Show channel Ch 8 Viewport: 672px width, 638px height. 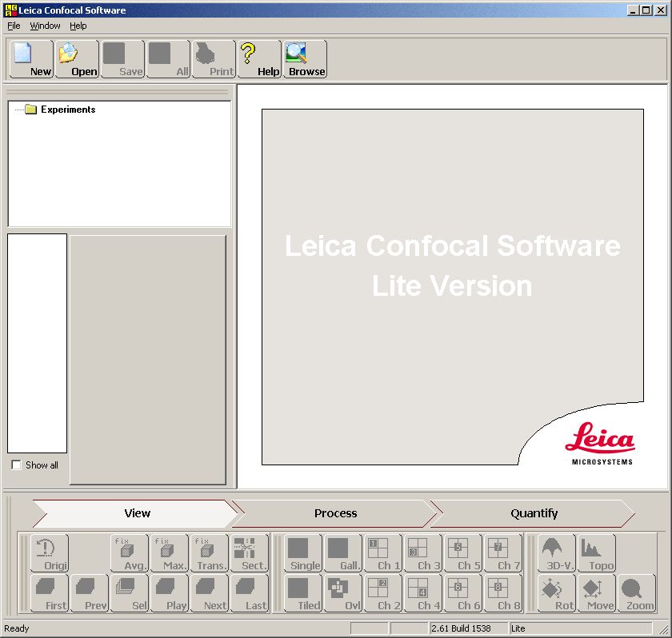click(x=503, y=593)
